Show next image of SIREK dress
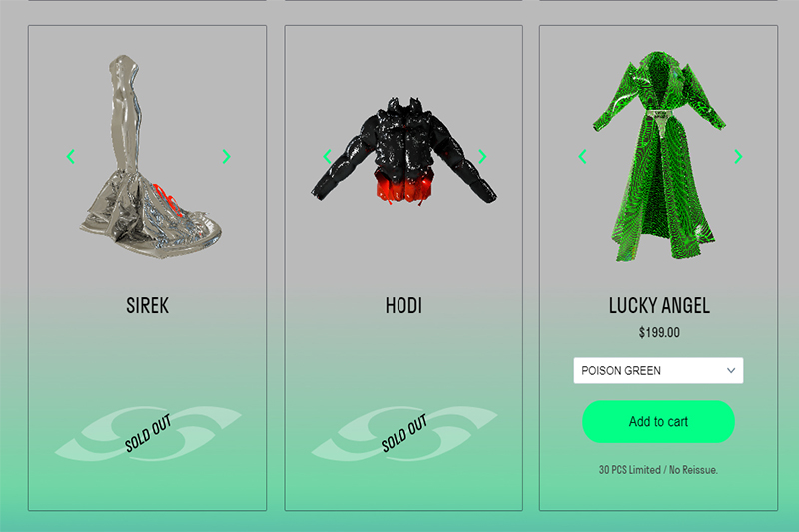The width and height of the screenshot is (799, 532). tap(227, 157)
